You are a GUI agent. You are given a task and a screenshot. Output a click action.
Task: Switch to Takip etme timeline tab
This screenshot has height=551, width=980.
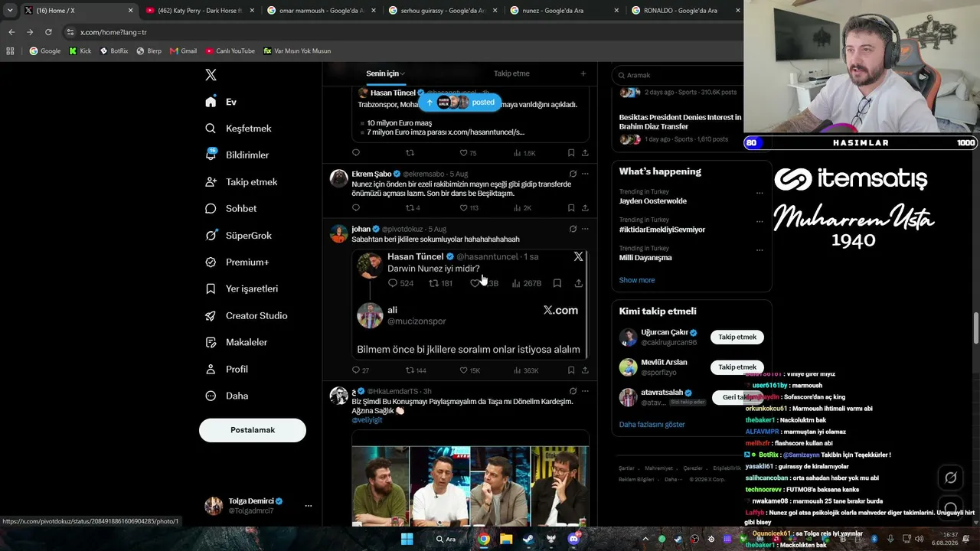click(511, 73)
